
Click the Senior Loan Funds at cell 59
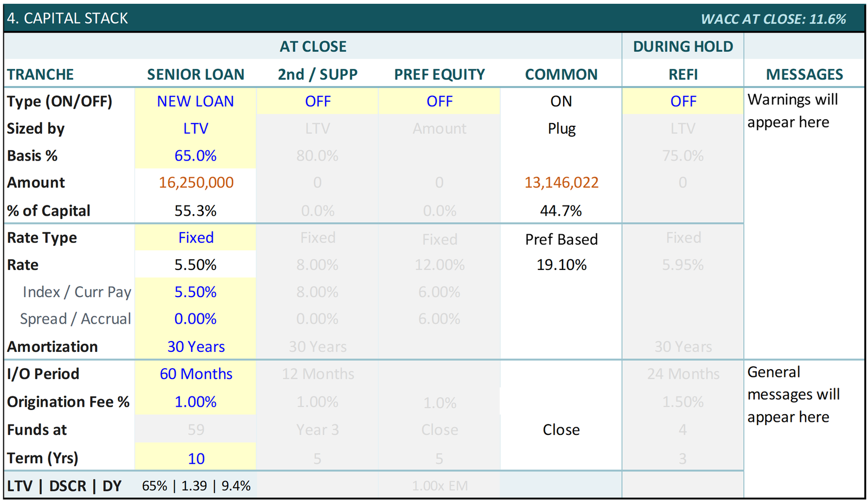(x=196, y=429)
